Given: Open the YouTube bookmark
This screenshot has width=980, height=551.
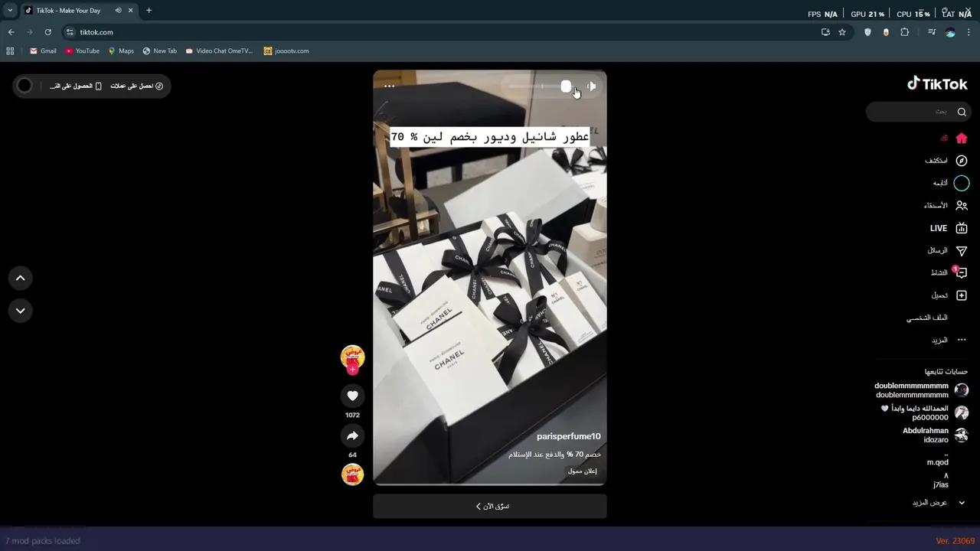Looking at the screenshot, I should coord(82,51).
